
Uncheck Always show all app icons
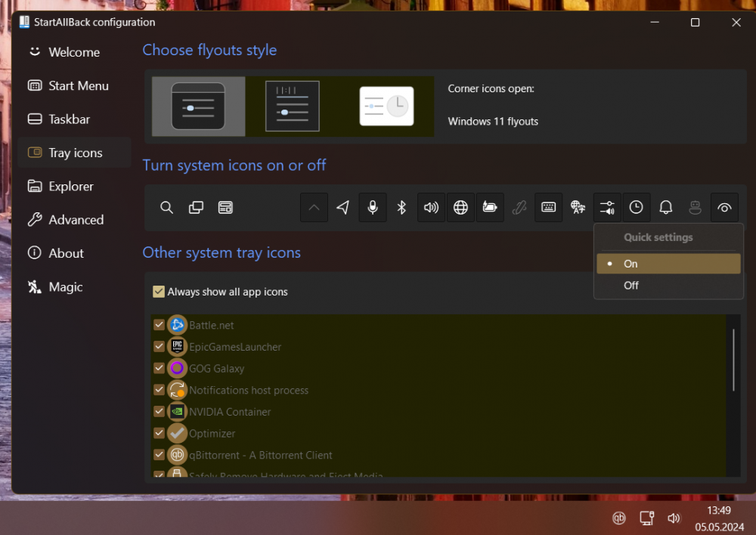(x=159, y=292)
